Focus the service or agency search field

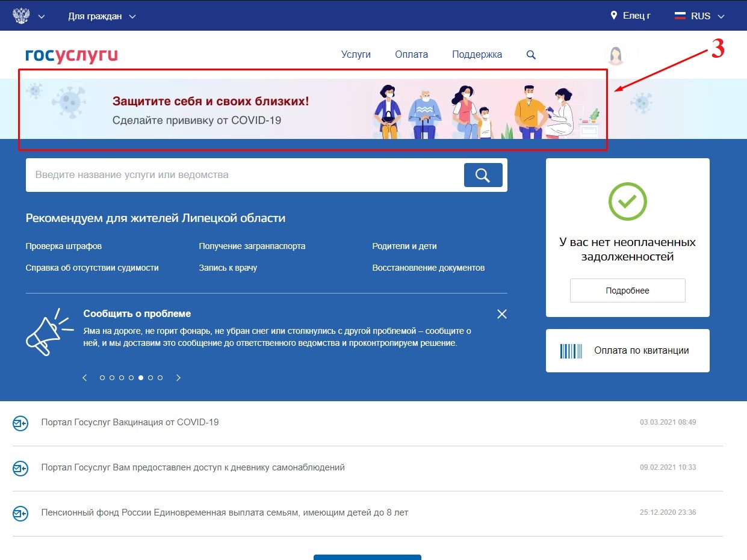coord(244,175)
